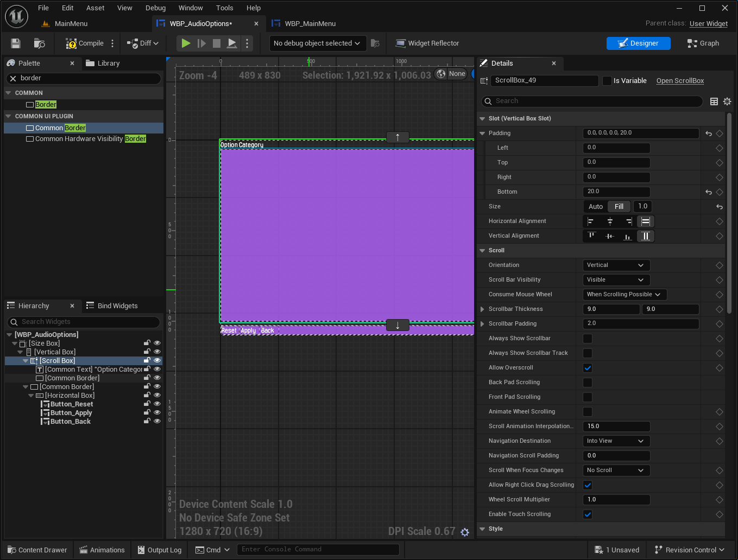Enable Always Show Scrollbar checkbox
Viewport: 738px width, 560px height.
point(588,339)
